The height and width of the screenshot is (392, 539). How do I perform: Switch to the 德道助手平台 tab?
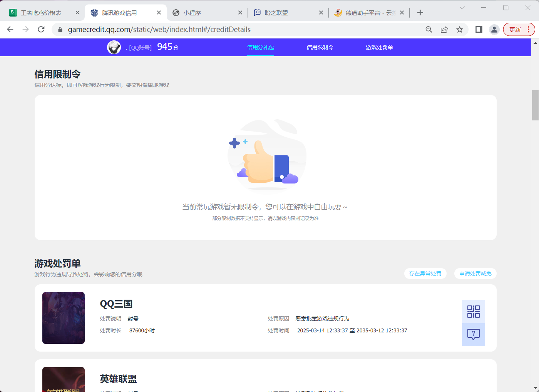tap(365, 13)
